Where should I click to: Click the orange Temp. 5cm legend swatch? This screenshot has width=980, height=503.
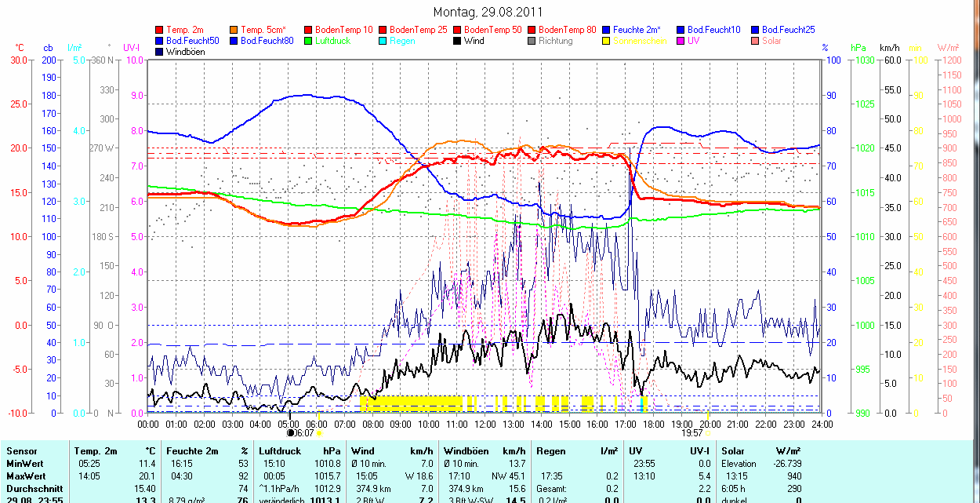pos(234,29)
